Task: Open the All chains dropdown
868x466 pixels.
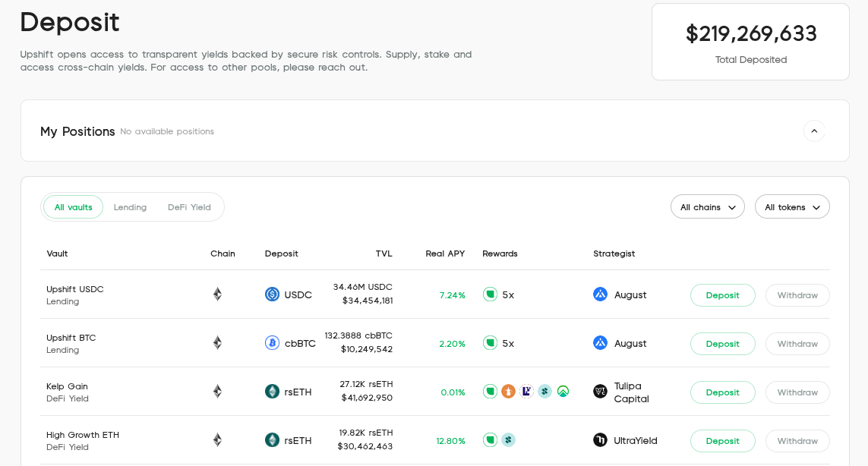Action: [708, 207]
